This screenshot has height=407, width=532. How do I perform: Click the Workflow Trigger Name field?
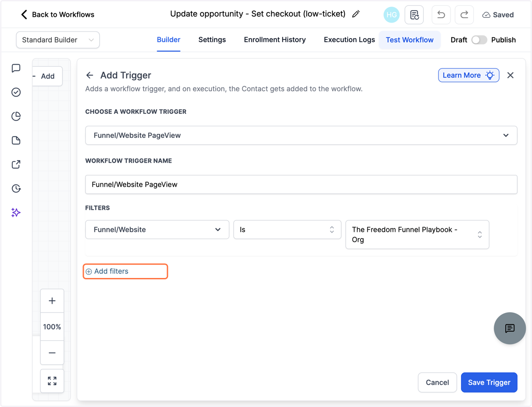tap(301, 184)
